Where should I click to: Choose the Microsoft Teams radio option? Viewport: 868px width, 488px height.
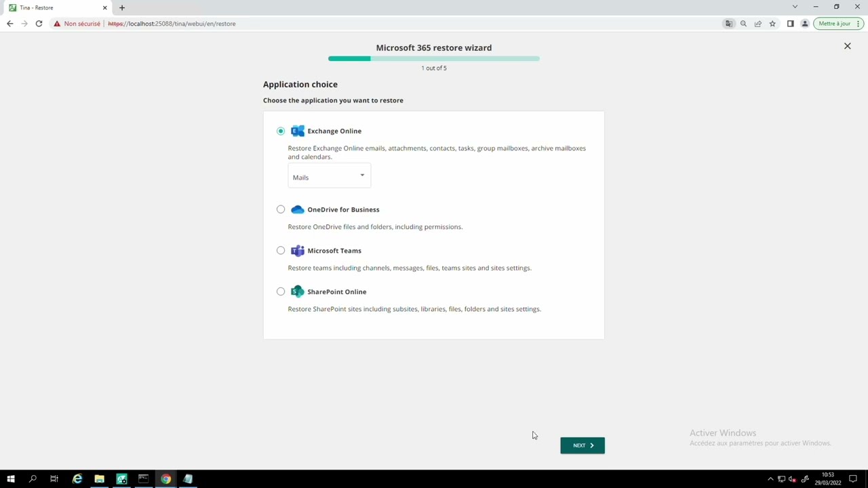click(x=281, y=251)
